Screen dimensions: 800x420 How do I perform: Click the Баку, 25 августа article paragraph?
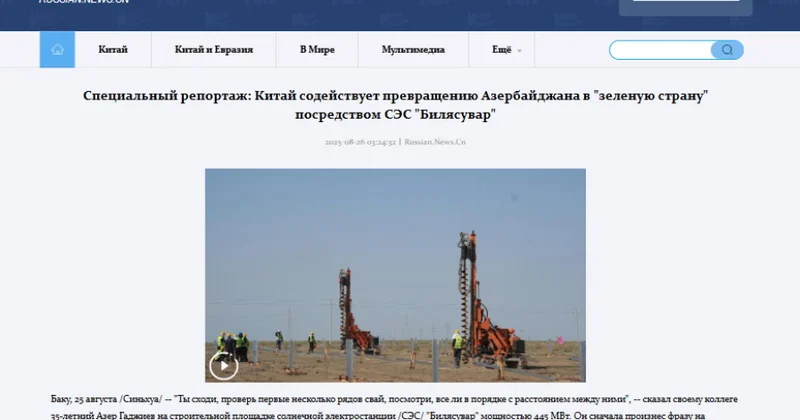tap(394, 407)
